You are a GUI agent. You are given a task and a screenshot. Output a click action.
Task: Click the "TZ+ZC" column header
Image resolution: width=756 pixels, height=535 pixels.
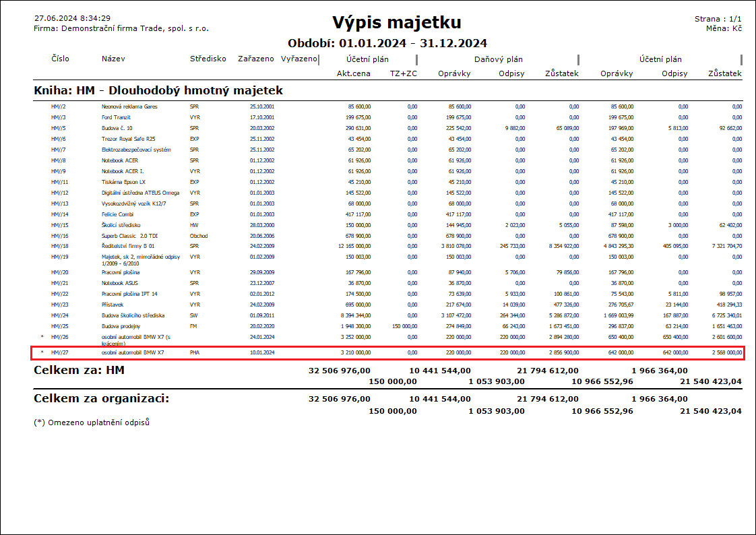point(404,73)
